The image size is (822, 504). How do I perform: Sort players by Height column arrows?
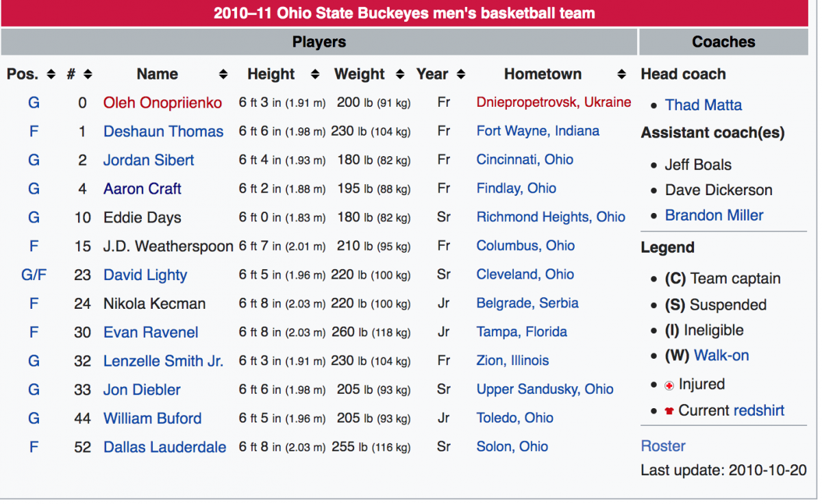click(315, 75)
